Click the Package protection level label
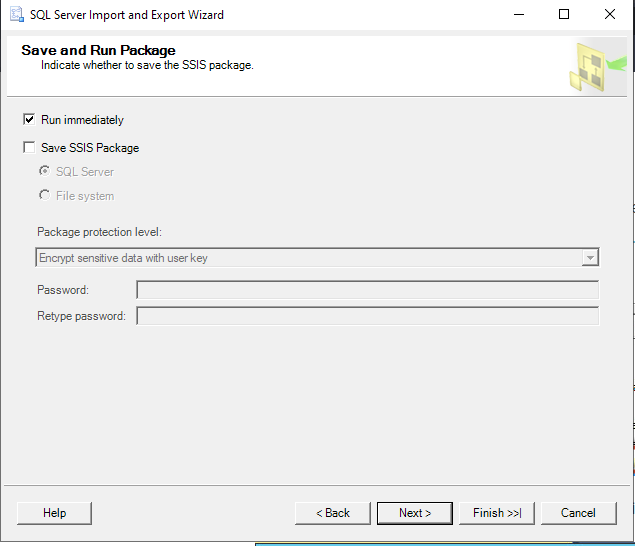635x546 pixels. click(99, 232)
